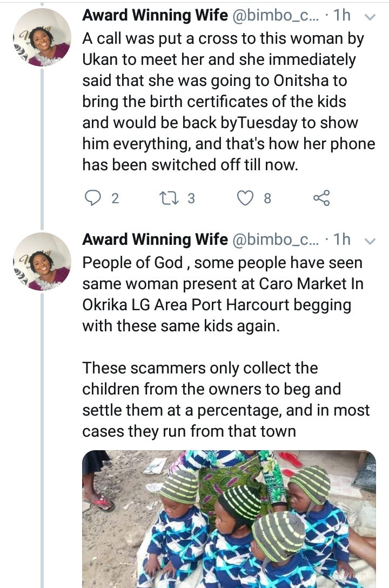The height and width of the screenshot is (588, 389).
Task: Expand the first tweet's options chevron
Action: click(371, 17)
